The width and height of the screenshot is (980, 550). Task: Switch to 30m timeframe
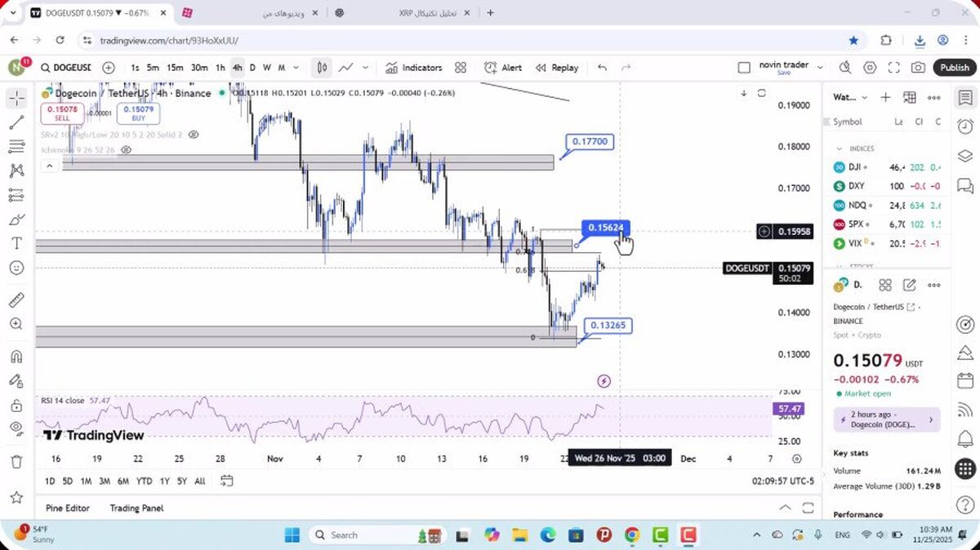pyautogui.click(x=199, y=68)
